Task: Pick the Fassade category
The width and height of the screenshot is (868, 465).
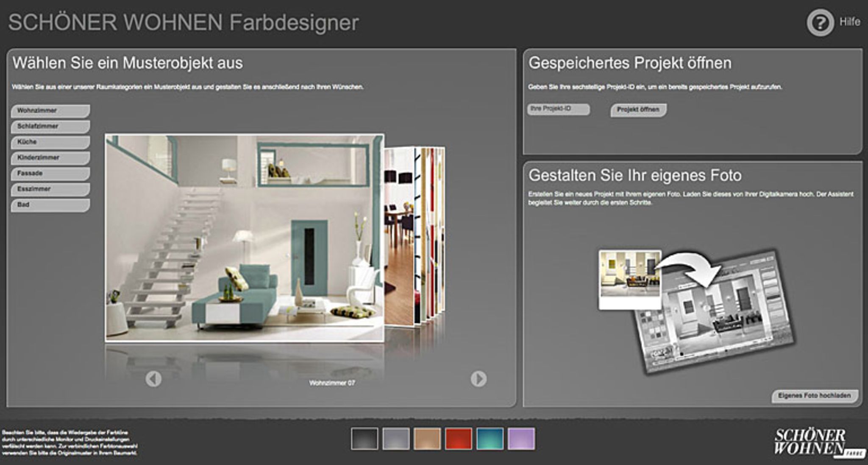Action: coord(50,174)
